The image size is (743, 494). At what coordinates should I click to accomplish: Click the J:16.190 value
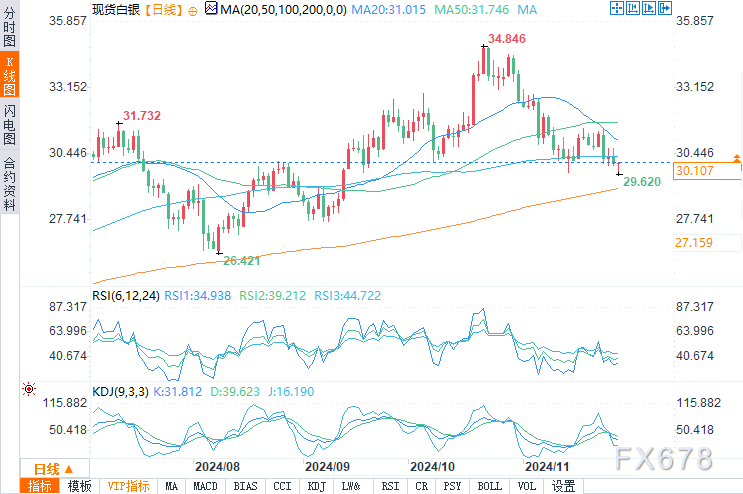click(291, 392)
